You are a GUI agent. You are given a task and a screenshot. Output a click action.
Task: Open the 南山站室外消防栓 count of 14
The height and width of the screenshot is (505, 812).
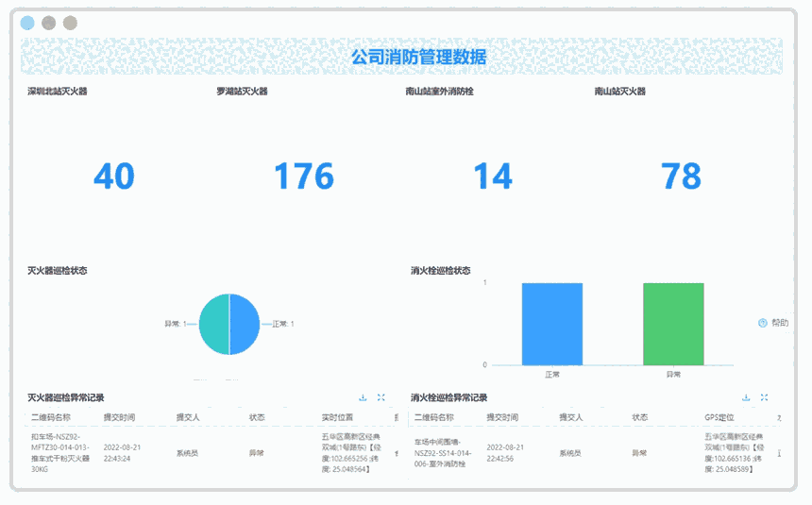(x=492, y=177)
